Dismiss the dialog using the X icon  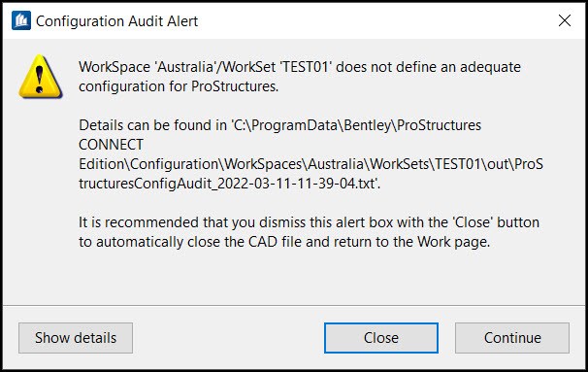pyautogui.click(x=565, y=20)
